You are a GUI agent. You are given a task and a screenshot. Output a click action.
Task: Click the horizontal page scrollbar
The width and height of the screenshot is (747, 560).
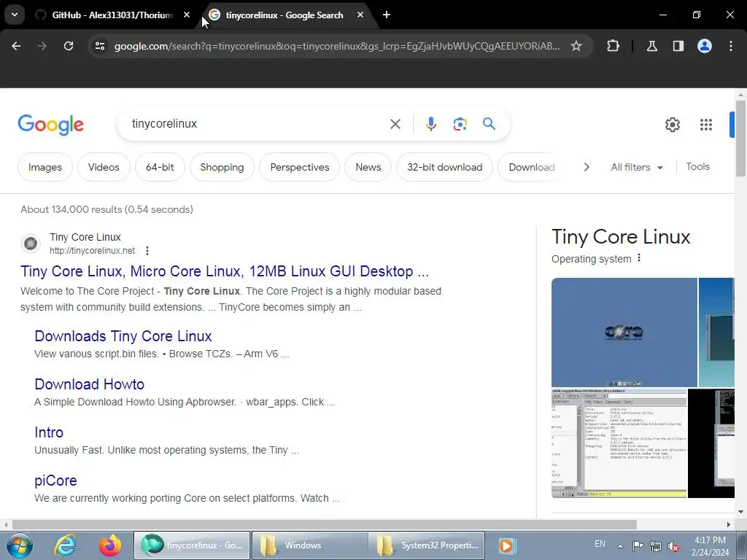click(324, 524)
